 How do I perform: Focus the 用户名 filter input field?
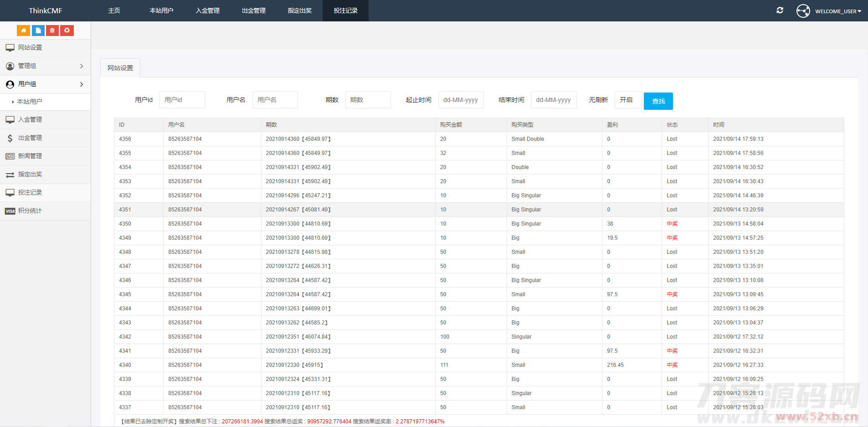275,100
